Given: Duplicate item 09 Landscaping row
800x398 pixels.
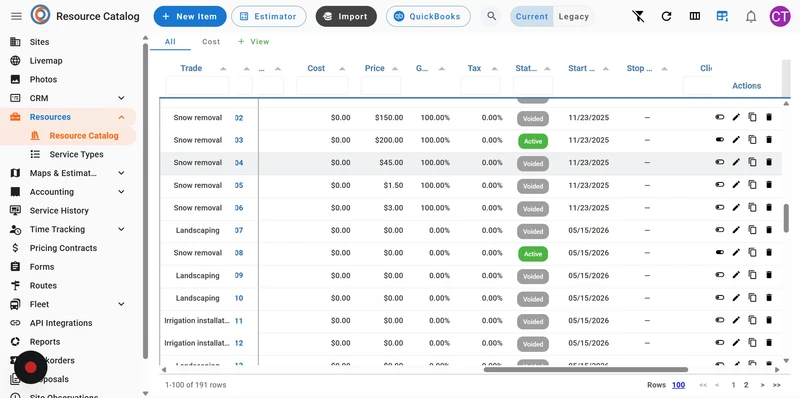Looking at the screenshot, I should click(752, 275).
